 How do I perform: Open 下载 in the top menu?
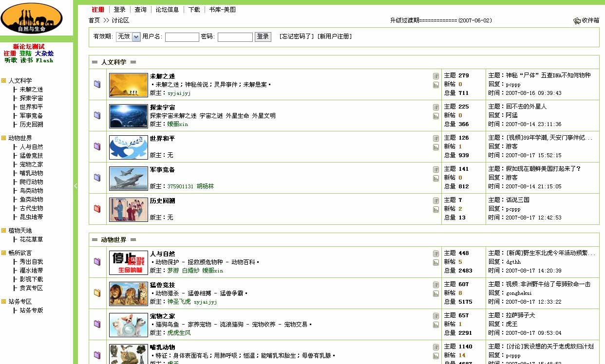(x=194, y=10)
